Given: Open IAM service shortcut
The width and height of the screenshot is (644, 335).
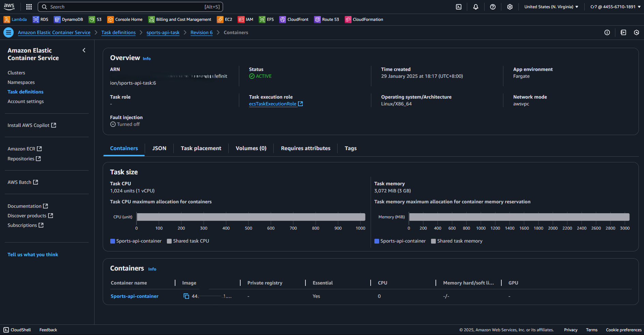Looking at the screenshot, I should coord(245,19).
